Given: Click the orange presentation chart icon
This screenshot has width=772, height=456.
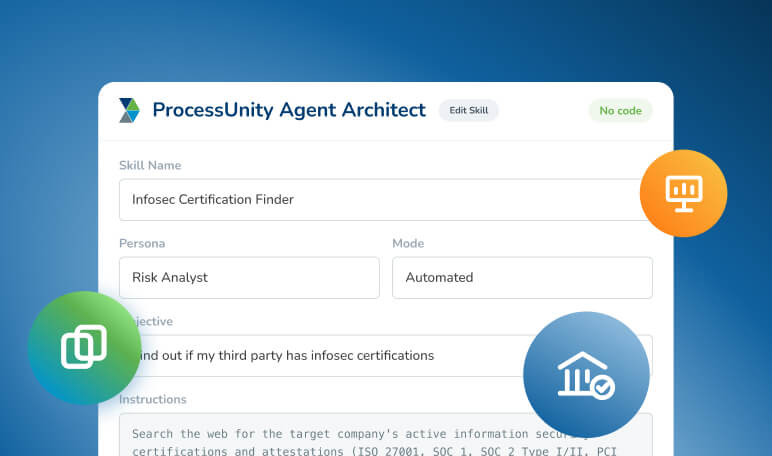Looking at the screenshot, I should pos(683,194).
